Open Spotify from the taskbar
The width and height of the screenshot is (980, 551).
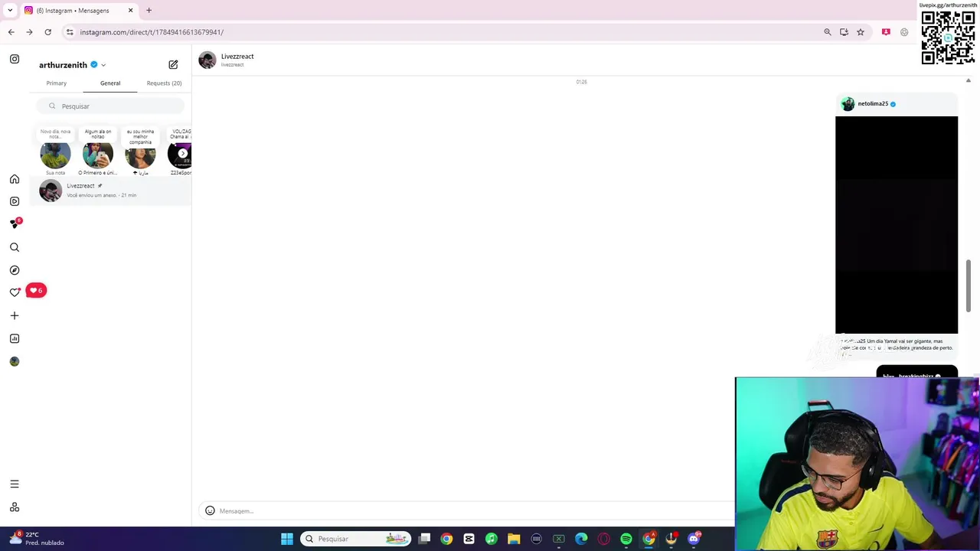point(626,539)
